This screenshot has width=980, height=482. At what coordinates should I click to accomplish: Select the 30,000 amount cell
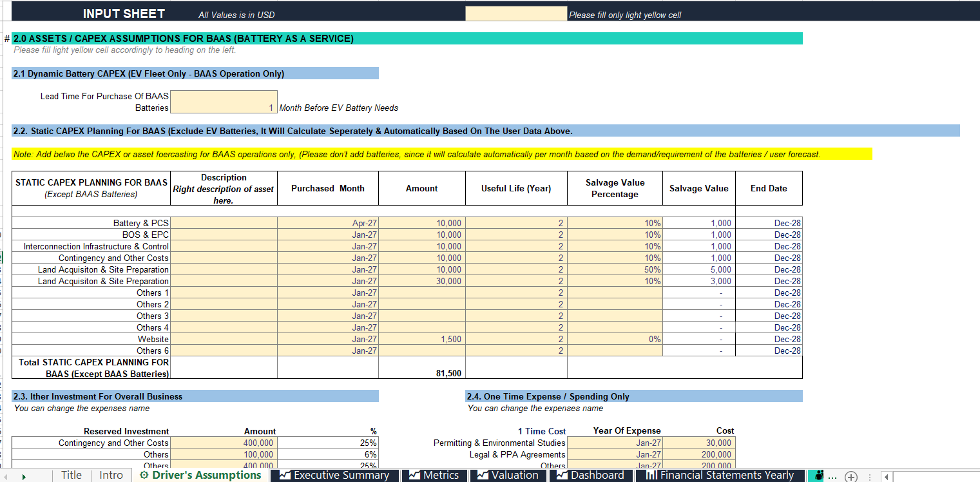pos(422,281)
